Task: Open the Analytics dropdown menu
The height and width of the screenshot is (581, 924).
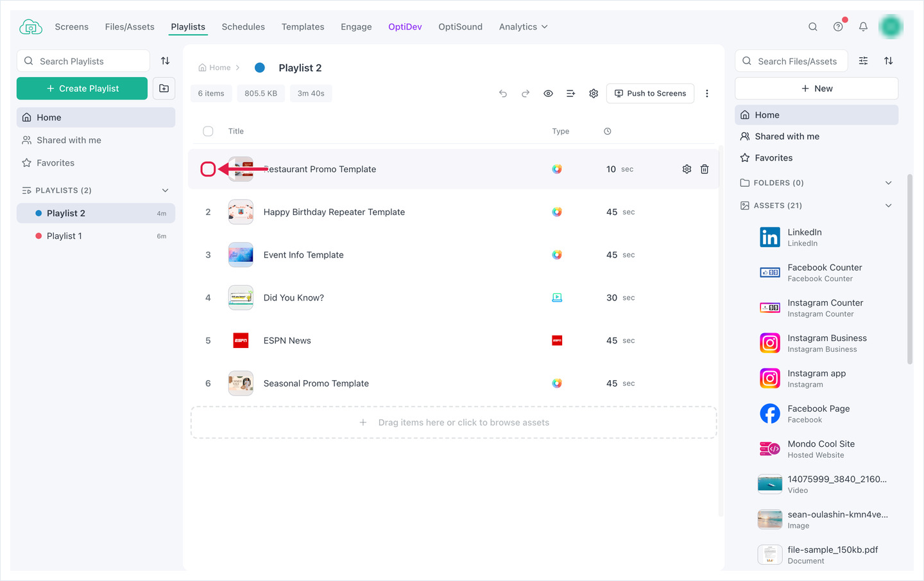Action: point(524,27)
